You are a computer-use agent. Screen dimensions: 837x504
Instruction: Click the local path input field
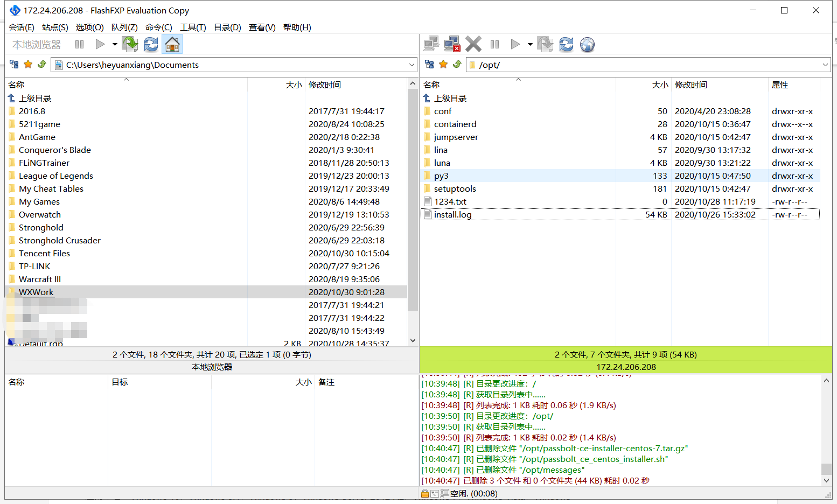click(x=235, y=65)
